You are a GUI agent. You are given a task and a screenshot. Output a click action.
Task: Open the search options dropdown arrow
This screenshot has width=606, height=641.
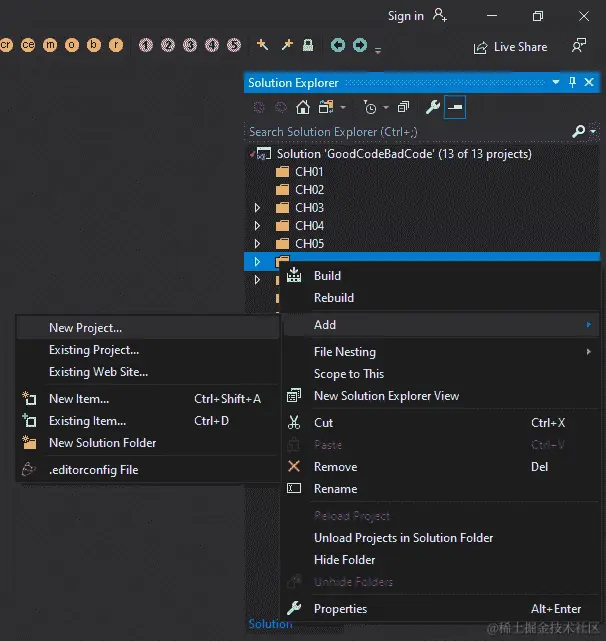593,132
